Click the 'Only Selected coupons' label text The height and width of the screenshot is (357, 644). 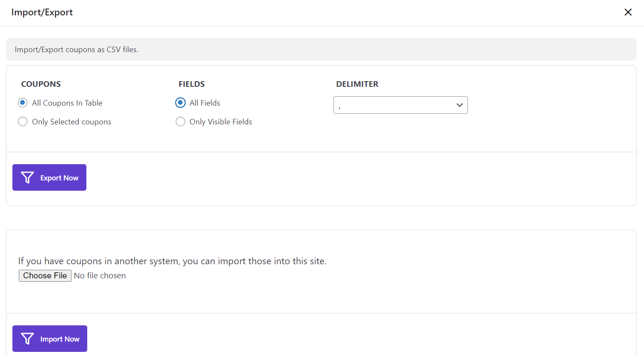click(71, 122)
